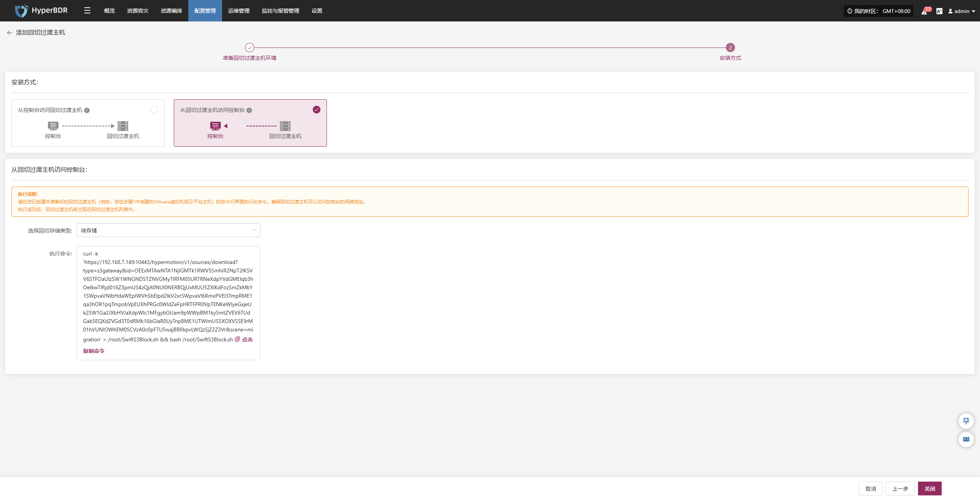Click the 取消 button
The width and height of the screenshot is (980, 500).
[871, 489]
